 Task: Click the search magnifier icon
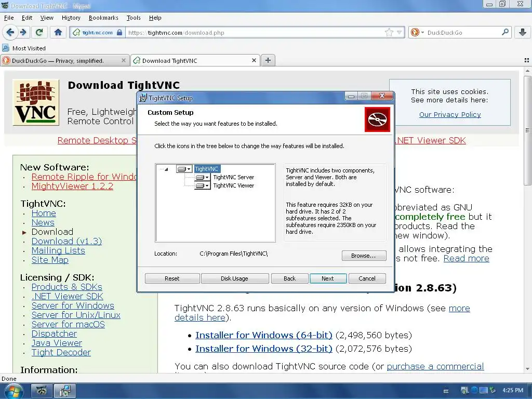505,32
